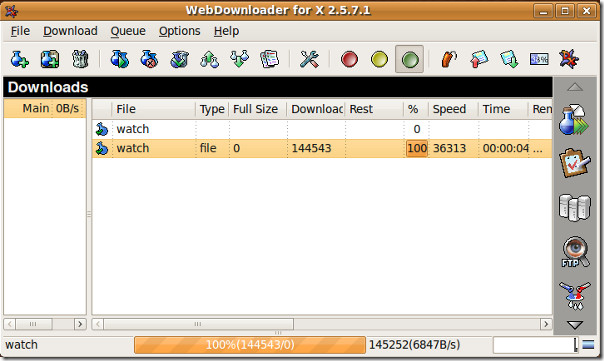The height and width of the screenshot is (361, 604).
Task: Select the yellow medium speed button
Action: 379,59
